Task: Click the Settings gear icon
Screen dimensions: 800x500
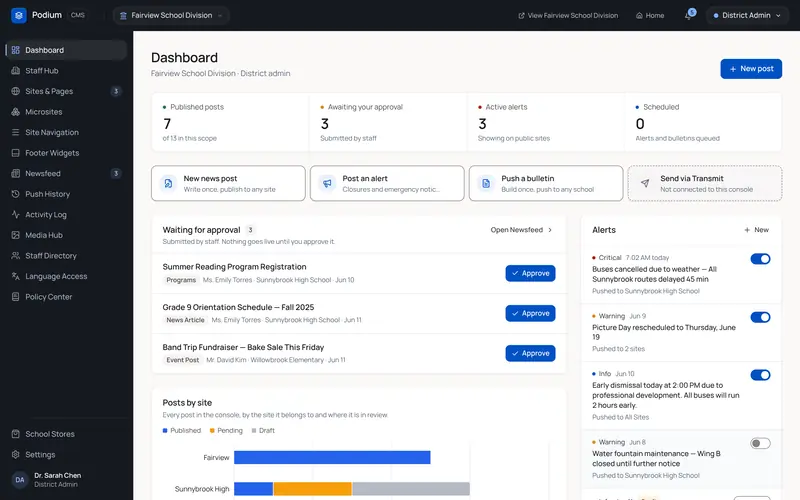Action: pos(16,454)
